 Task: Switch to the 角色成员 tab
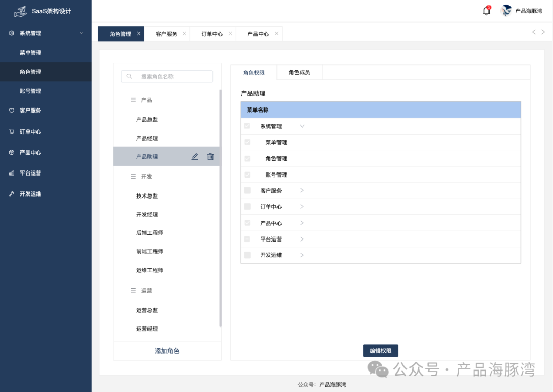pyautogui.click(x=299, y=72)
